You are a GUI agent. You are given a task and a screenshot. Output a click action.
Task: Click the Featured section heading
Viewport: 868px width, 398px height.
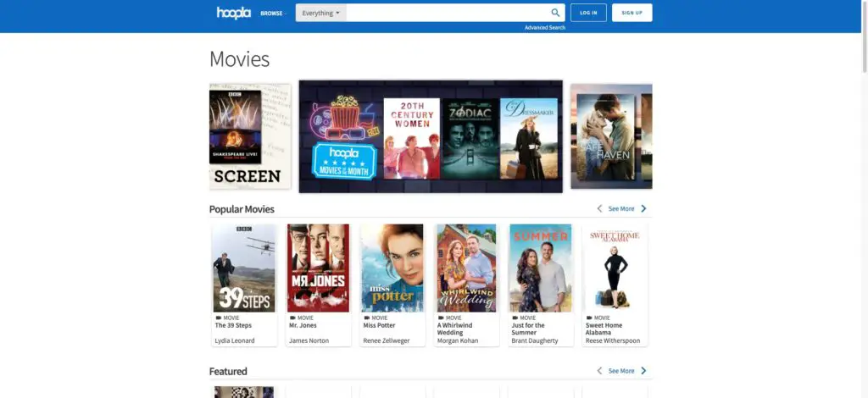(x=228, y=372)
